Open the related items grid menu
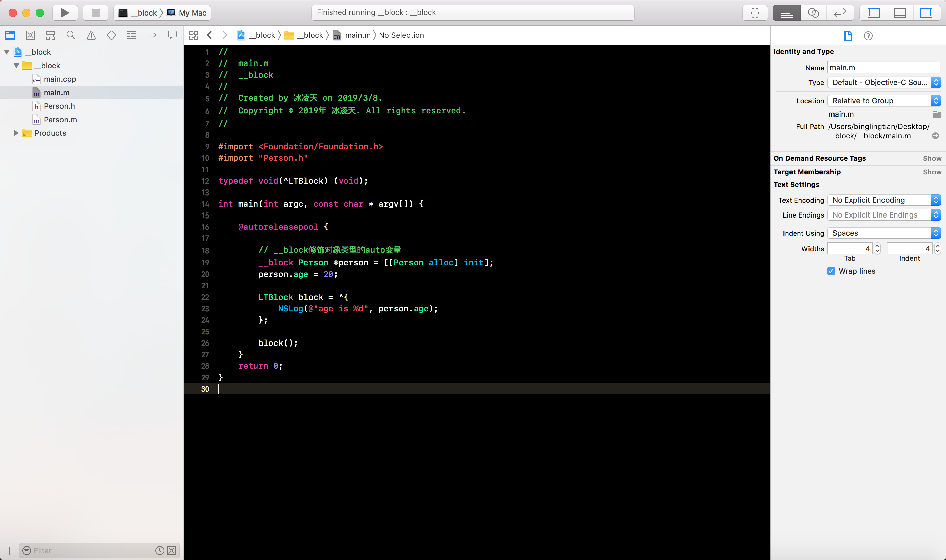Image resolution: width=946 pixels, height=560 pixels. [x=194, y=35]
